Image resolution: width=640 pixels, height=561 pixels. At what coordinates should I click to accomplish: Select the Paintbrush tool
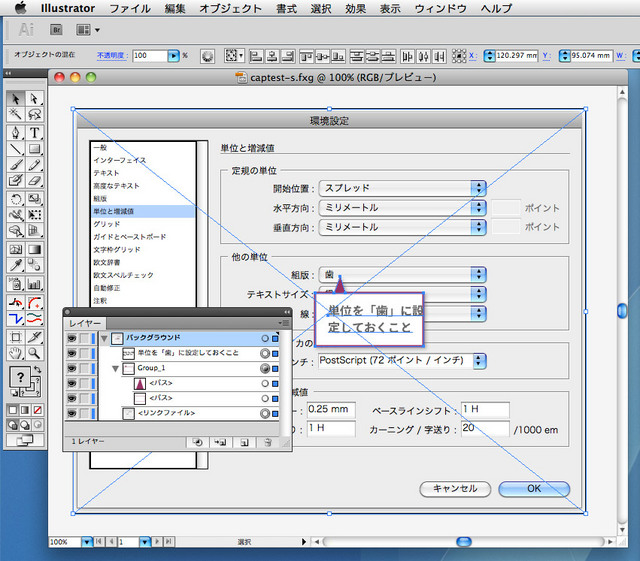pos(16,165)
